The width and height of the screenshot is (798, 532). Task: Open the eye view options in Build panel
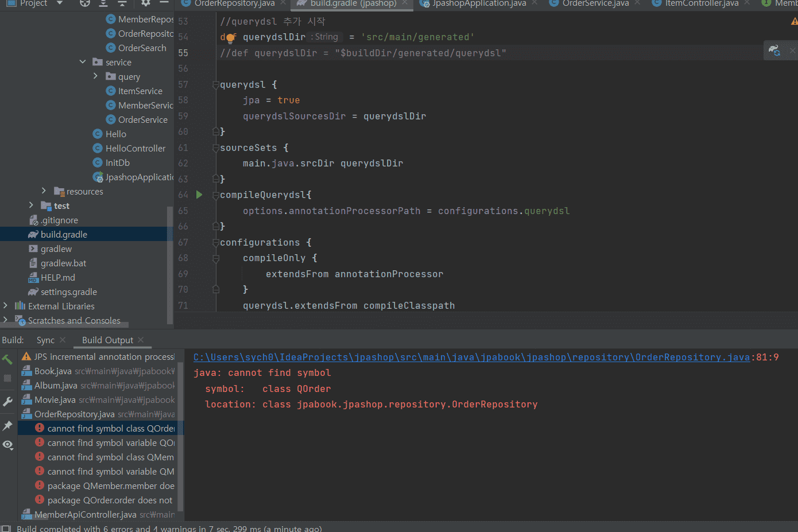(7, 445)
